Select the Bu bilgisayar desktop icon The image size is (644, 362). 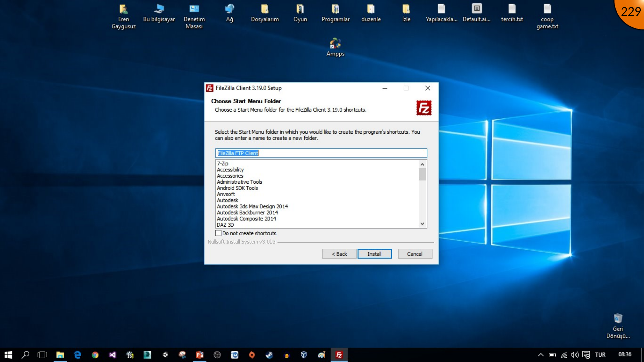click(x=159, y=13)
